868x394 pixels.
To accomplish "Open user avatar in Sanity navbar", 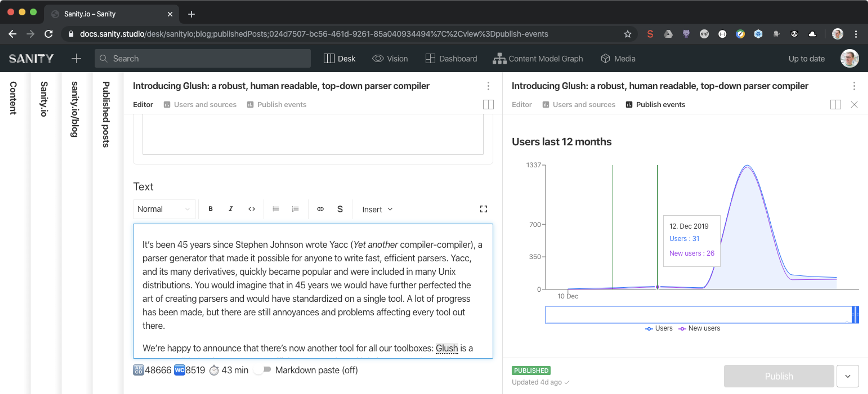I will (849, 58).
